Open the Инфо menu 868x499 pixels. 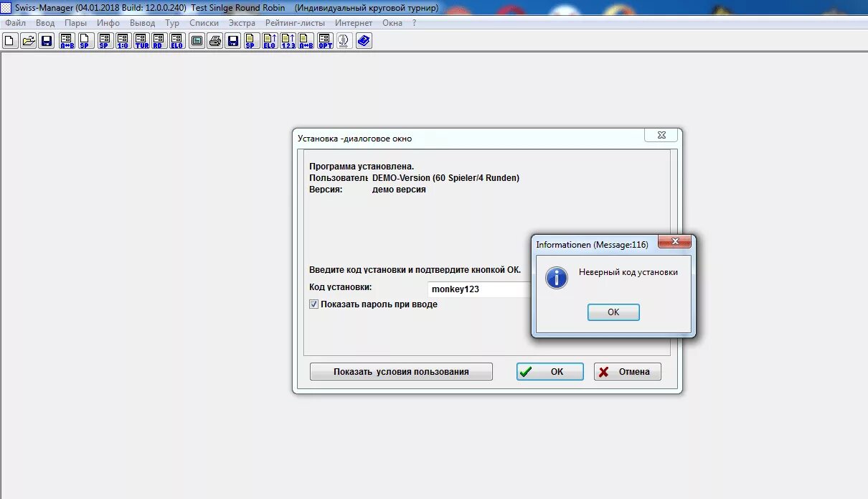click(108, 23)
